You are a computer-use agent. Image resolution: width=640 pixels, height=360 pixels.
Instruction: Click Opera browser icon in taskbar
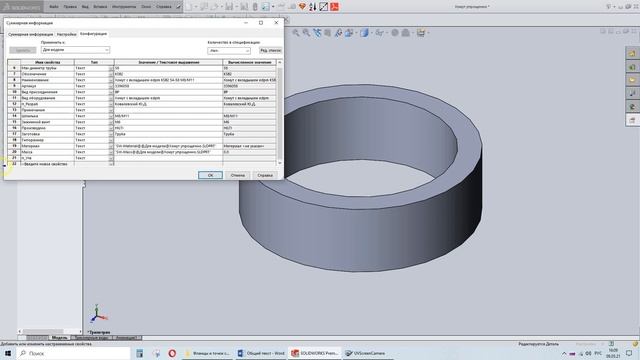[172, 353]
